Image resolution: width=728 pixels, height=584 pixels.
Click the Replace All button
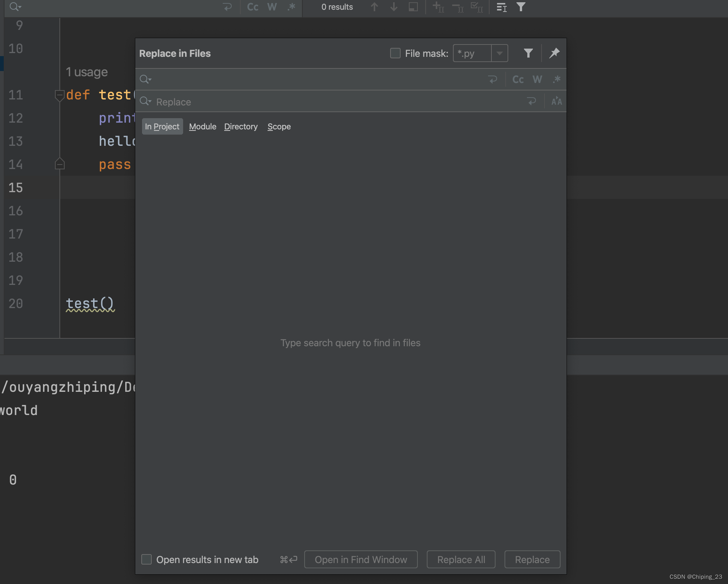click(461, 559)
